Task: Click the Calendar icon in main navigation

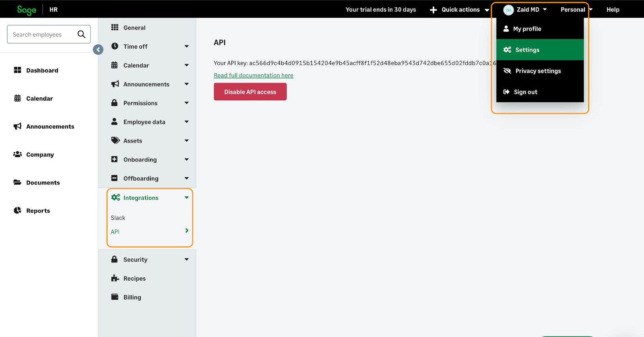Action: (17, 98)
